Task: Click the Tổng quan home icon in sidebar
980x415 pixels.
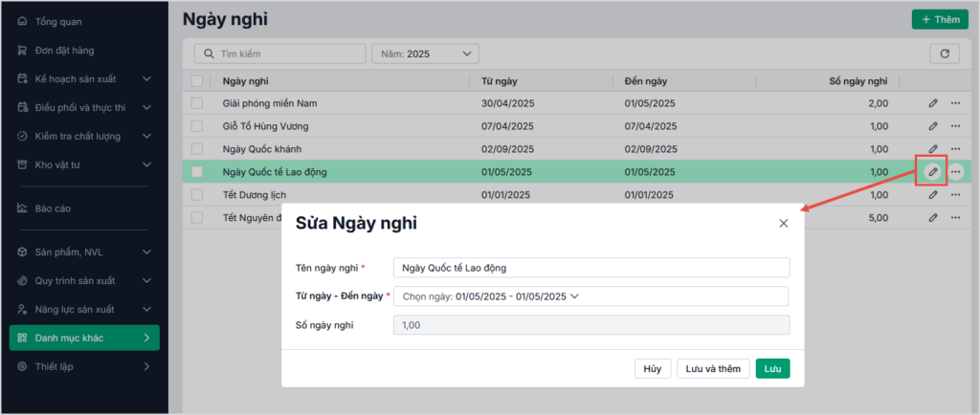Action: pos(22,21)
